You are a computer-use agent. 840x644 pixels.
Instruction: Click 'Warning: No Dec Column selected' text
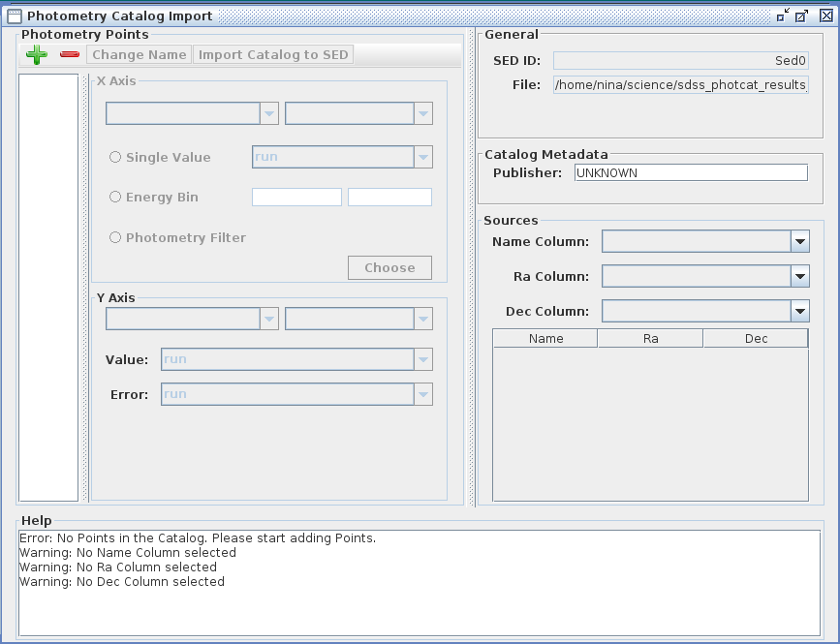(122, 581)
